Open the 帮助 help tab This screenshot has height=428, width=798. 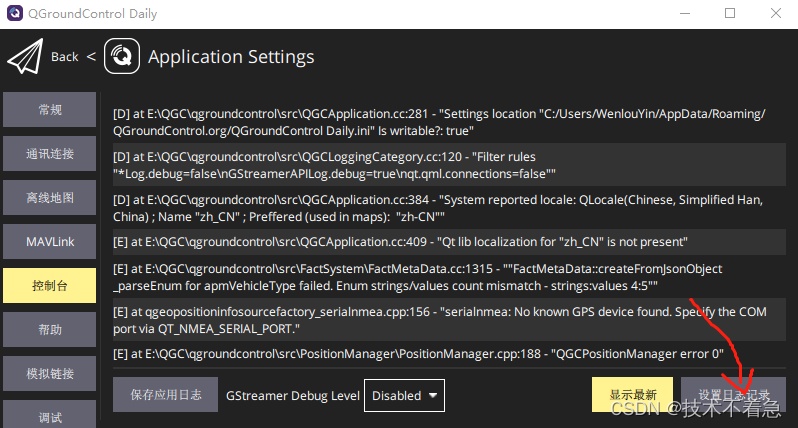pyautogui.click(x=50, y=330)
